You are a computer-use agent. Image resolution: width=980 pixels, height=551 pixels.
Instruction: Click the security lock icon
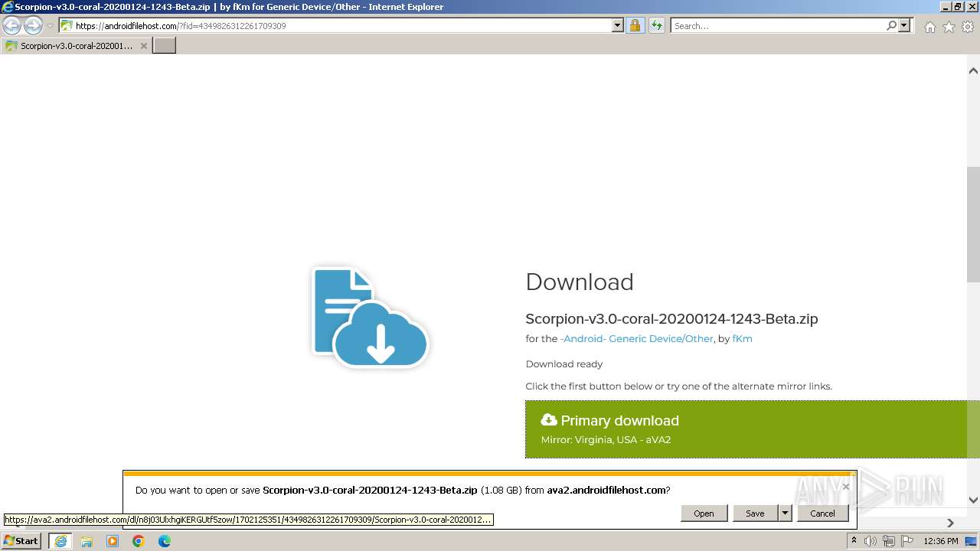tap(635, 25)
